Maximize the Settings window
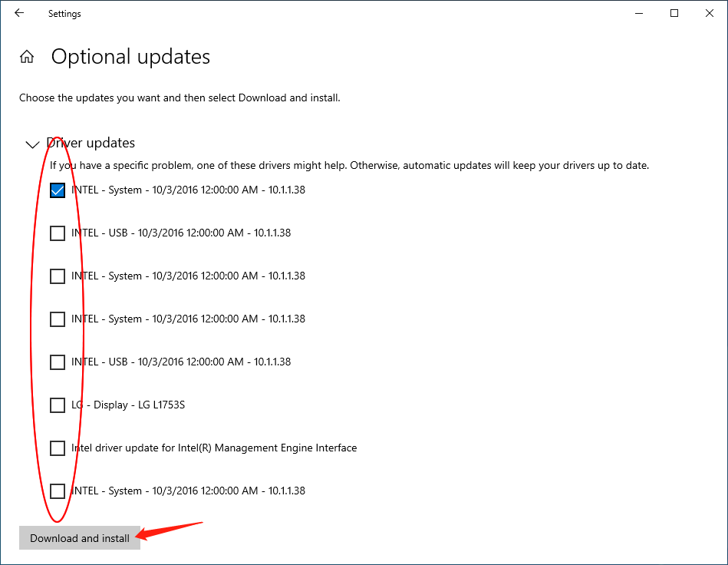 [674, 13]
